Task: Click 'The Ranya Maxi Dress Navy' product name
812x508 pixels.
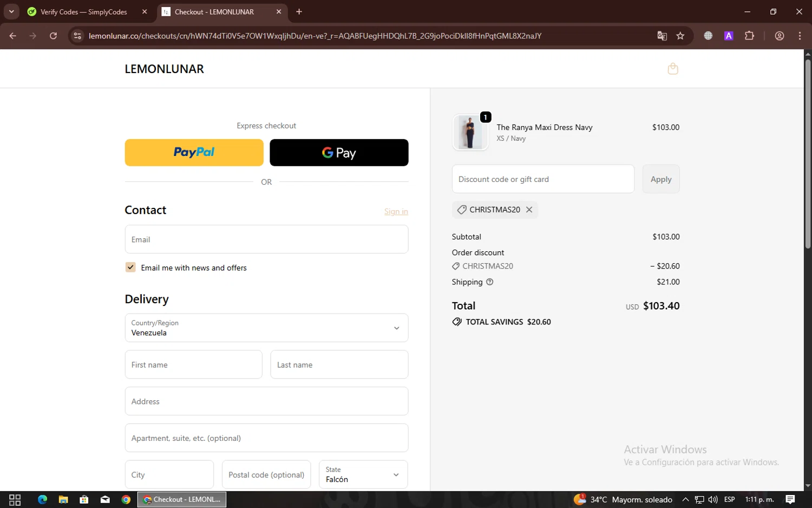Action: coord(545,127)
